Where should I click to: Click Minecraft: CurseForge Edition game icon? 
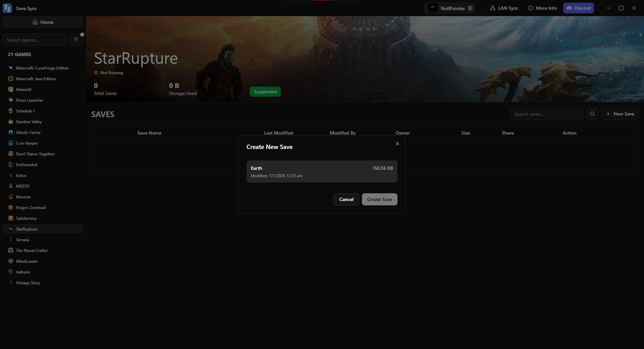pyautogui.click(x=11, y=68)
